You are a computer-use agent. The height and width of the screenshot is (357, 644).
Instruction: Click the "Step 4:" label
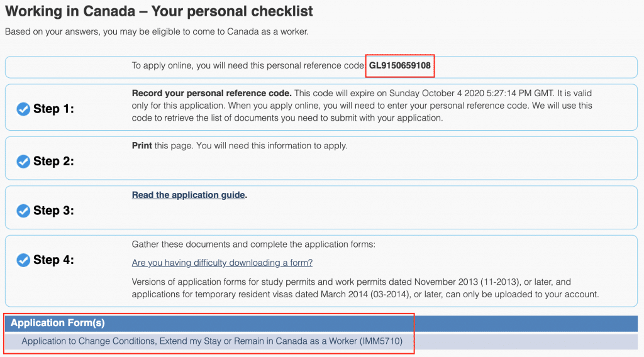point(53,260)
